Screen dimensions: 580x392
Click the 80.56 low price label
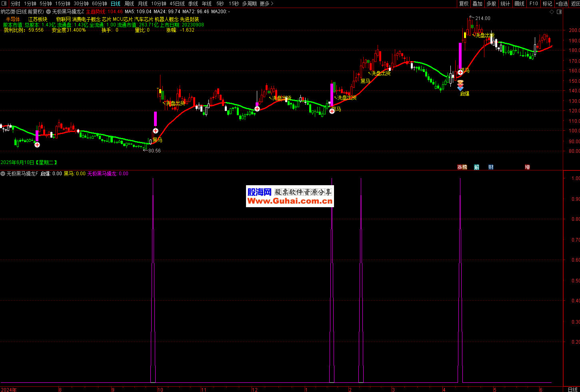154,151
